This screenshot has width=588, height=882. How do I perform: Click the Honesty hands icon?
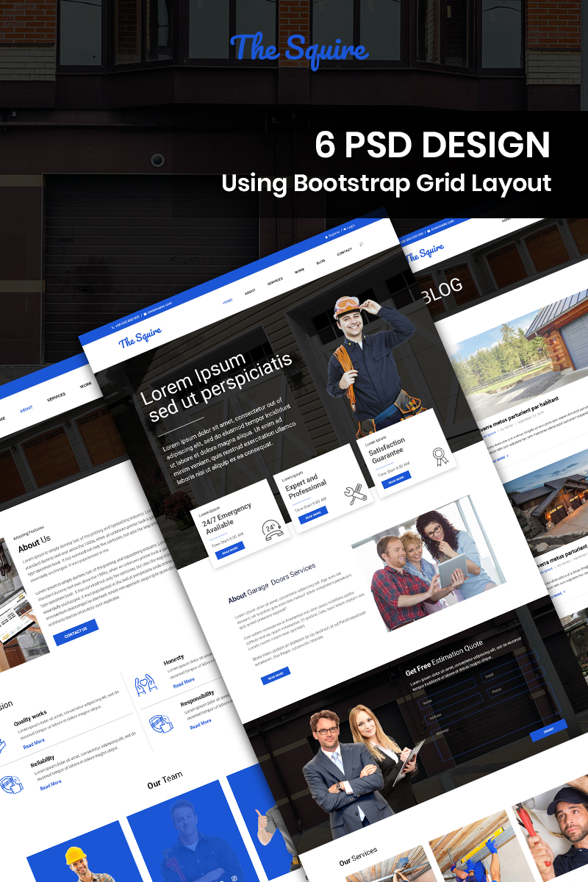[x=145, y=685]
